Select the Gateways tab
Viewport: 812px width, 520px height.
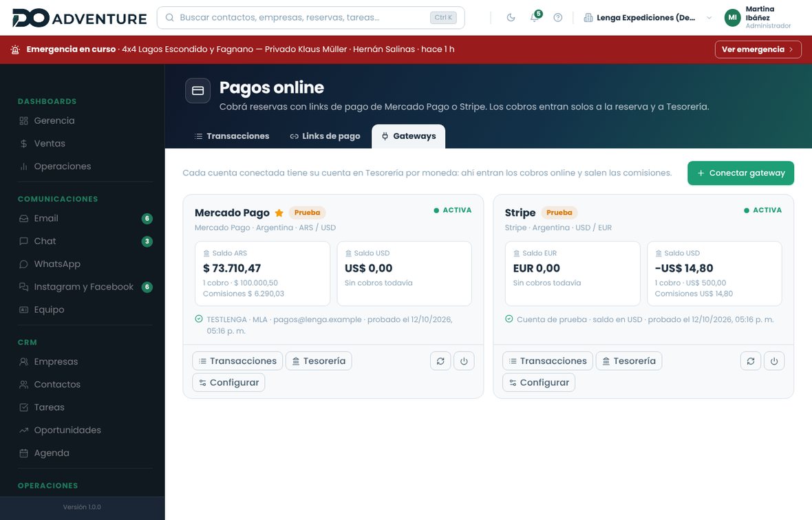(409, 136)
